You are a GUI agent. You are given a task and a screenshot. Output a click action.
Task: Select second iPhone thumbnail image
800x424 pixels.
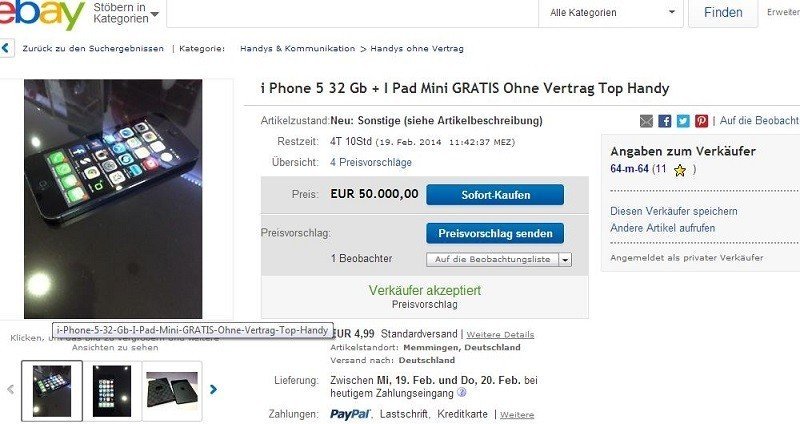112,391
